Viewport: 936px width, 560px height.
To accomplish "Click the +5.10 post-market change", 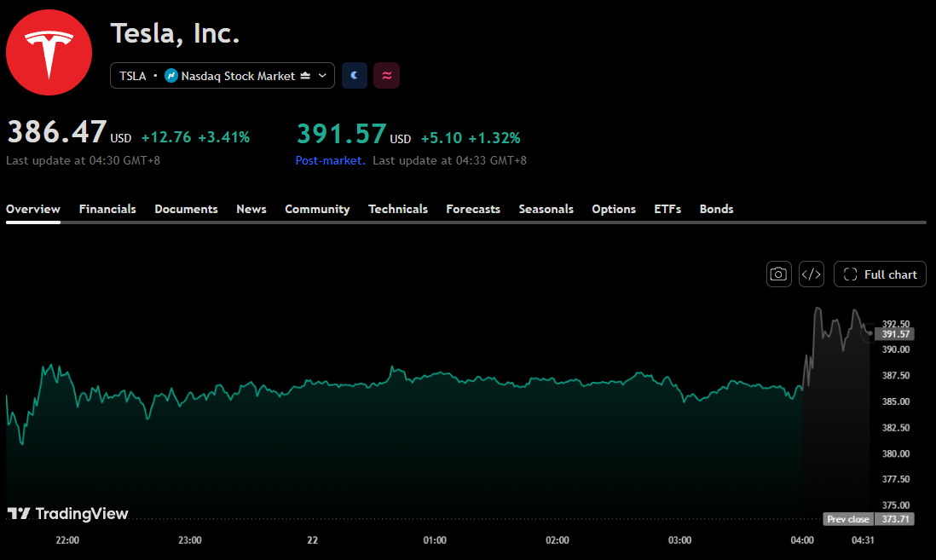I will pyautogui.click(x=441, y=138).
